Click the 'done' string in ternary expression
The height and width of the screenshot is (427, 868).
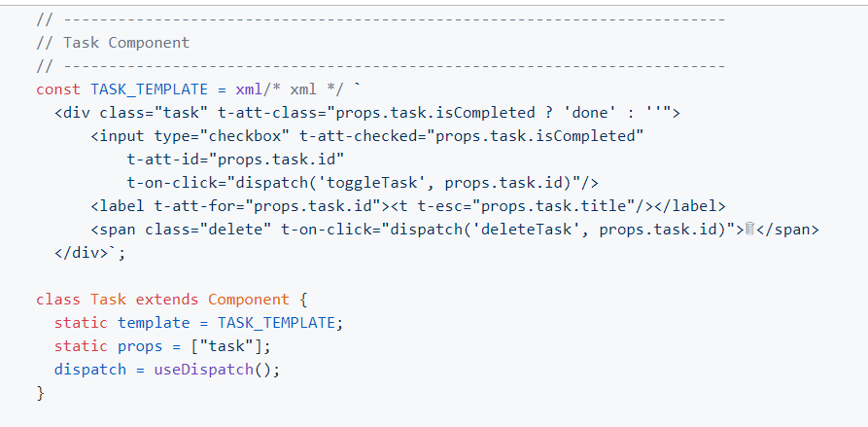(x=594, y=113)
